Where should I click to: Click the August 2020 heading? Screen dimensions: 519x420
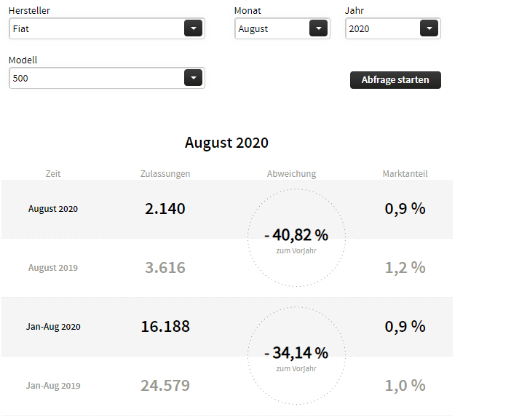[x=226, y=143]
